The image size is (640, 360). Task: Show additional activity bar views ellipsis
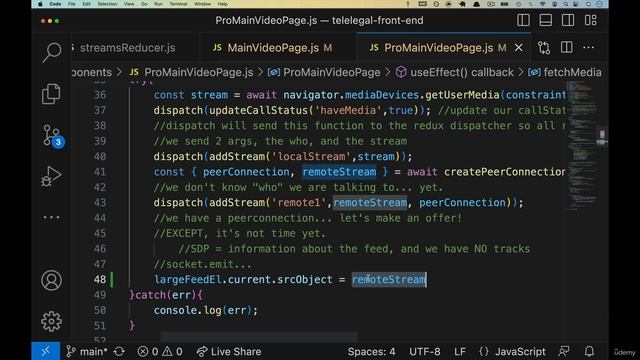click(51, 218)
